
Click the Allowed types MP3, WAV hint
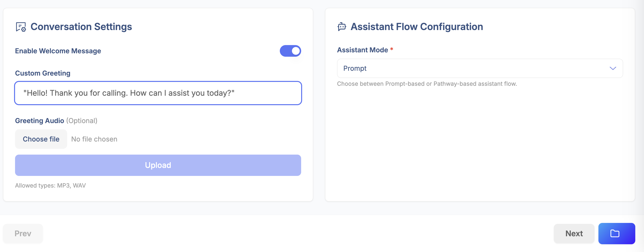50,185
